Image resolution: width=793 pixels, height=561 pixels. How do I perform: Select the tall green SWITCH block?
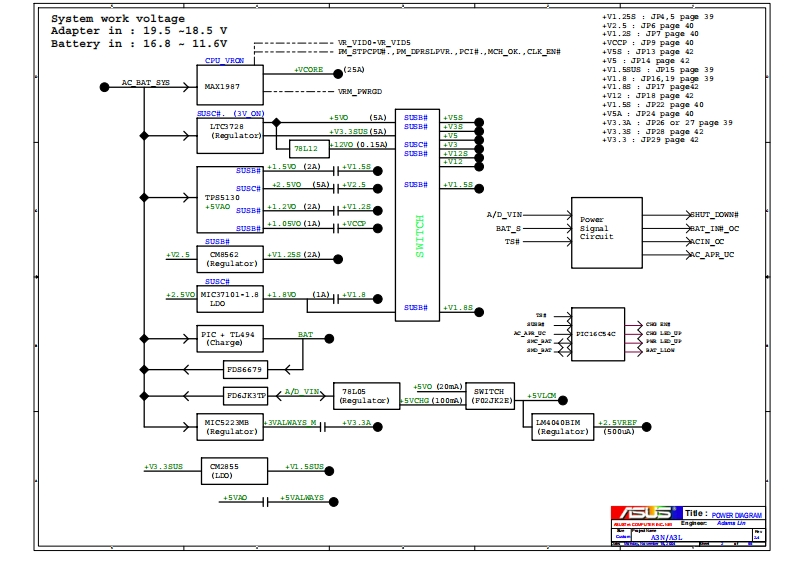(420, 215)
